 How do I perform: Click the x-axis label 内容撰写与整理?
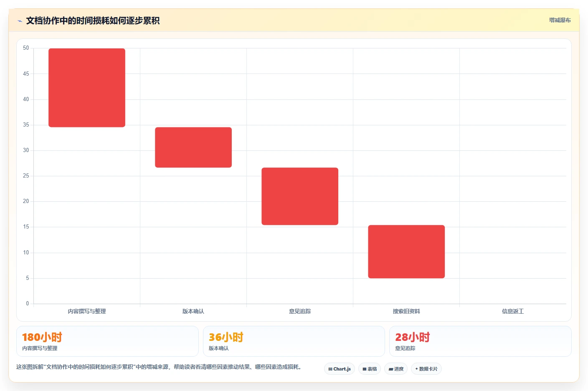87,311
